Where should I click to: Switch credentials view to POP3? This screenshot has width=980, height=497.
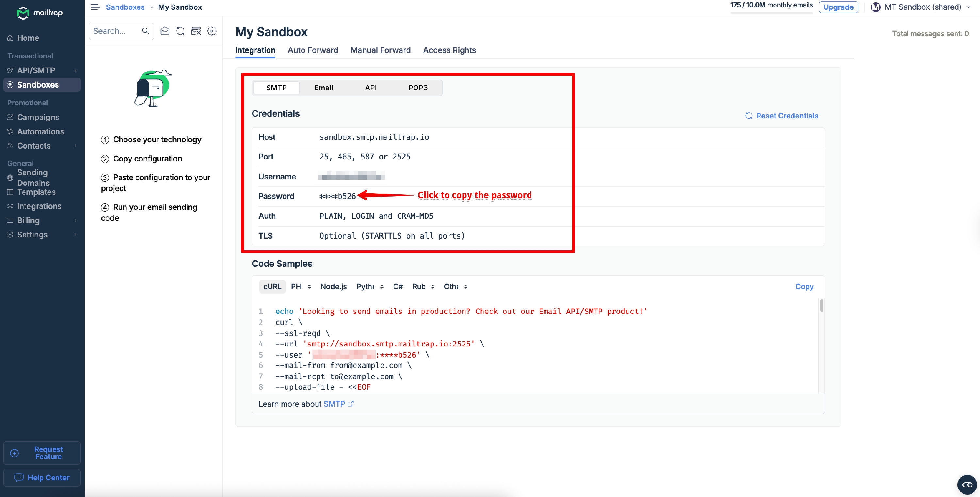[x=418, y=88]
